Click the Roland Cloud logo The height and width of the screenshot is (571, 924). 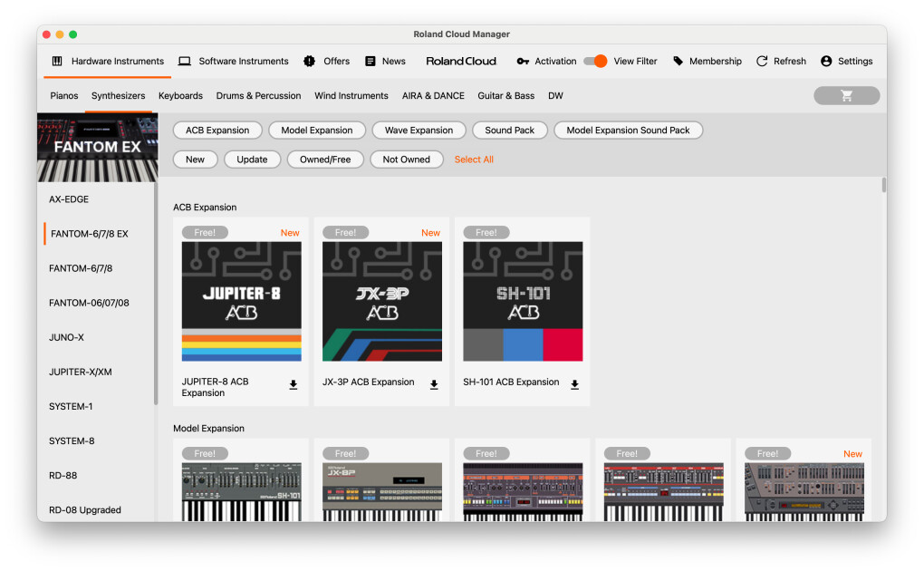[x=461, y=61]
